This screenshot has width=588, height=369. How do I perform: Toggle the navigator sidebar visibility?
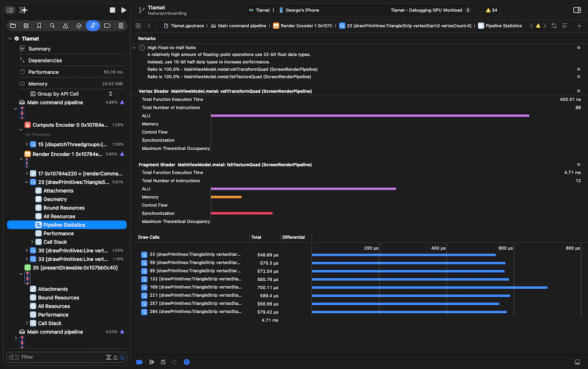[9, 10]
